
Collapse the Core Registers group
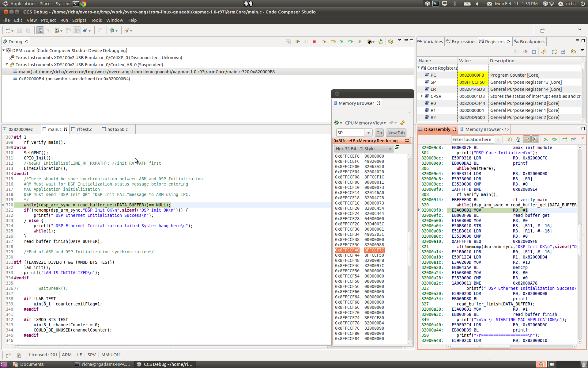click(419, 68)
